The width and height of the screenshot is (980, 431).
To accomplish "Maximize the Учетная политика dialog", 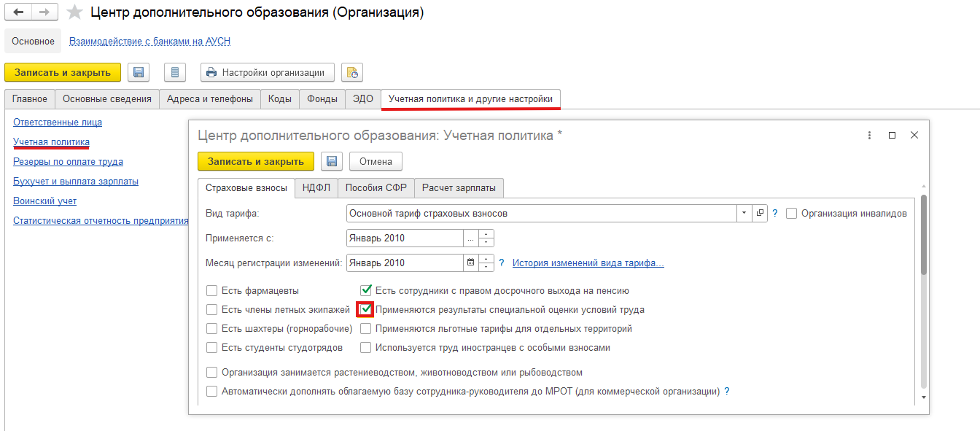I will [x=892, y=136].
